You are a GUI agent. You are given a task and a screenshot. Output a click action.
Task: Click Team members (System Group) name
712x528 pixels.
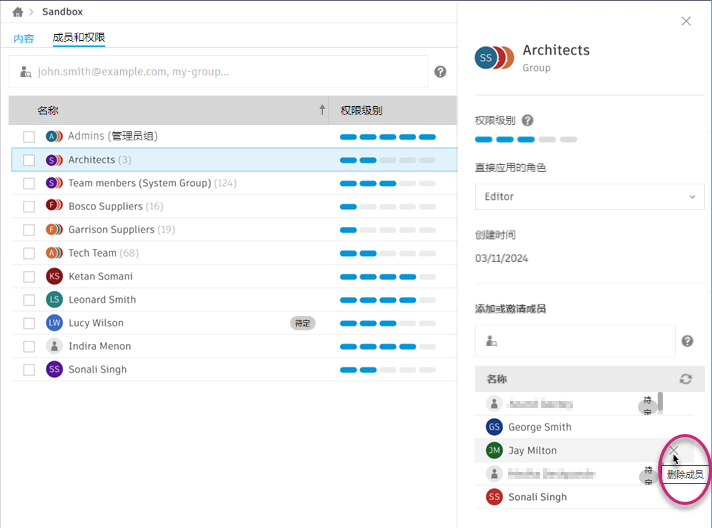(140, 183)
